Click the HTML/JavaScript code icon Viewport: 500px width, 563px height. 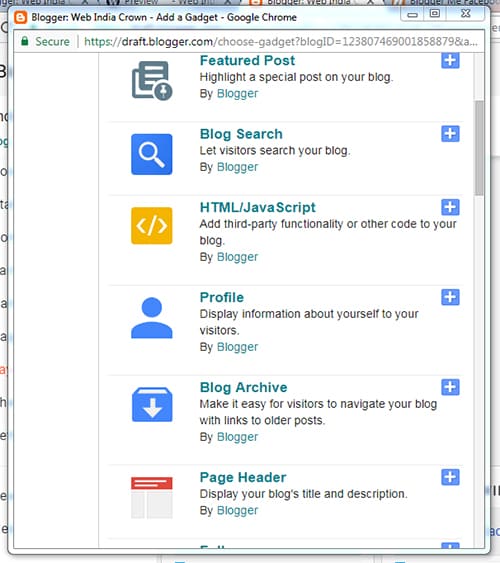coord(152,226)
